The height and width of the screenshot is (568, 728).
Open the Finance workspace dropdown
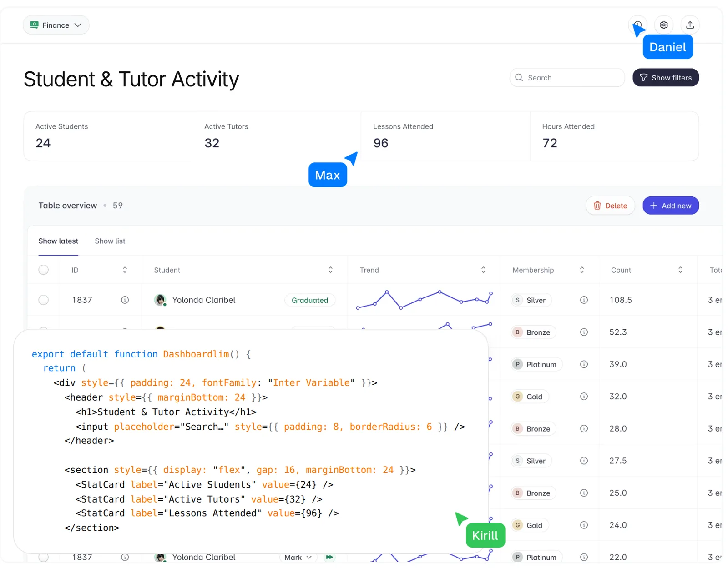[x=56, y=25]
